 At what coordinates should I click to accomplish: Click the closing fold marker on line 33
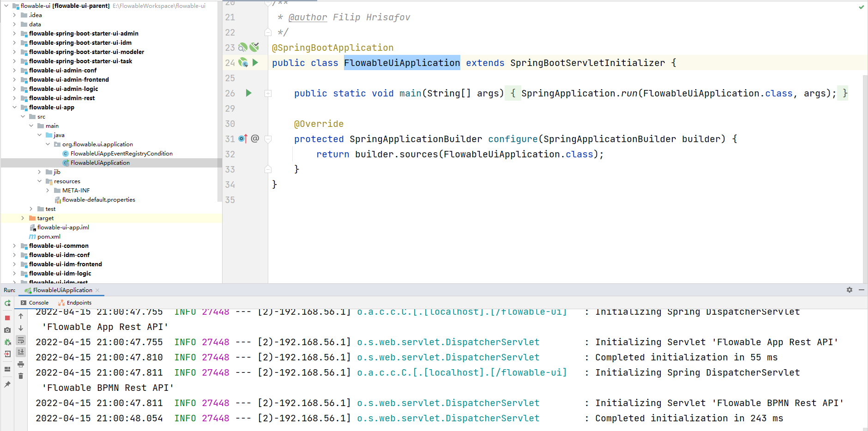point(268,169)
